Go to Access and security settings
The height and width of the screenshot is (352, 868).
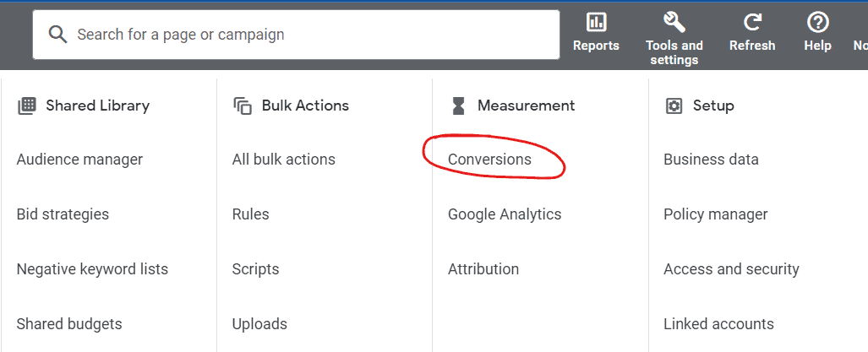(731, 269)
